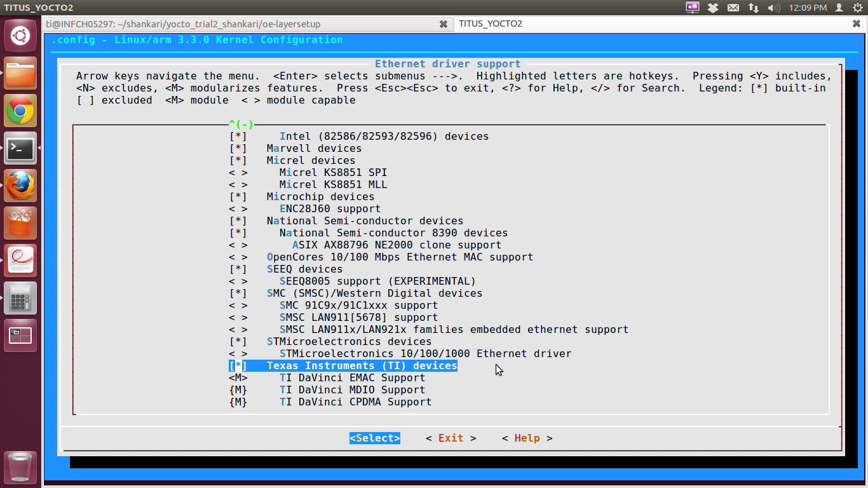The width and height of the screenshot is (868, 488).
Task: Set module state for ENC28J60 support
Action: tap(238, 208)
